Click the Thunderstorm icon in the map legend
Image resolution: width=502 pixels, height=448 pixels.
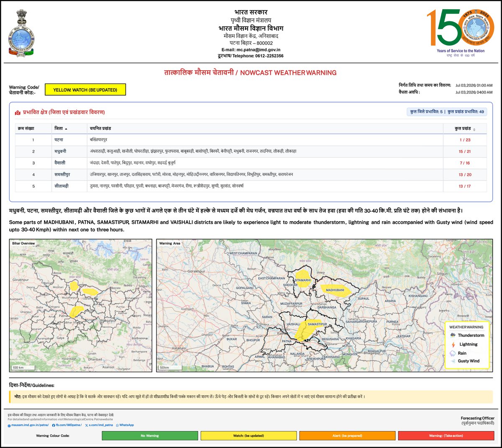click(x=453, y=335)
